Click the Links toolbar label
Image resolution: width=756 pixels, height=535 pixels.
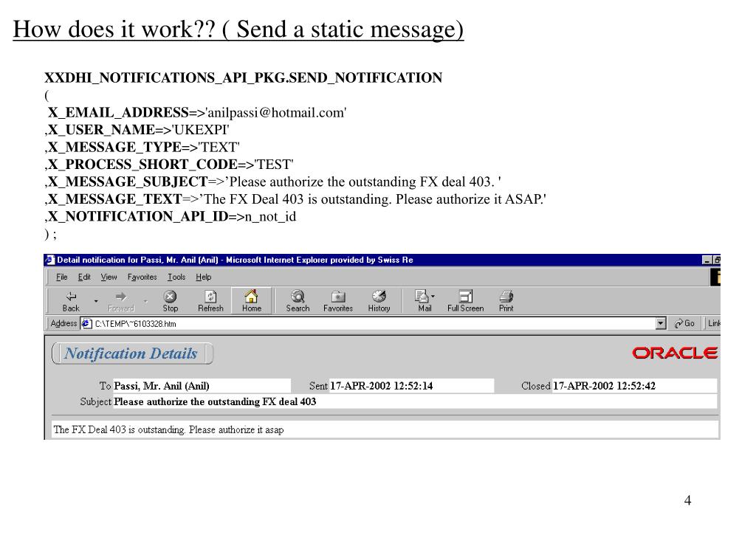714,323
